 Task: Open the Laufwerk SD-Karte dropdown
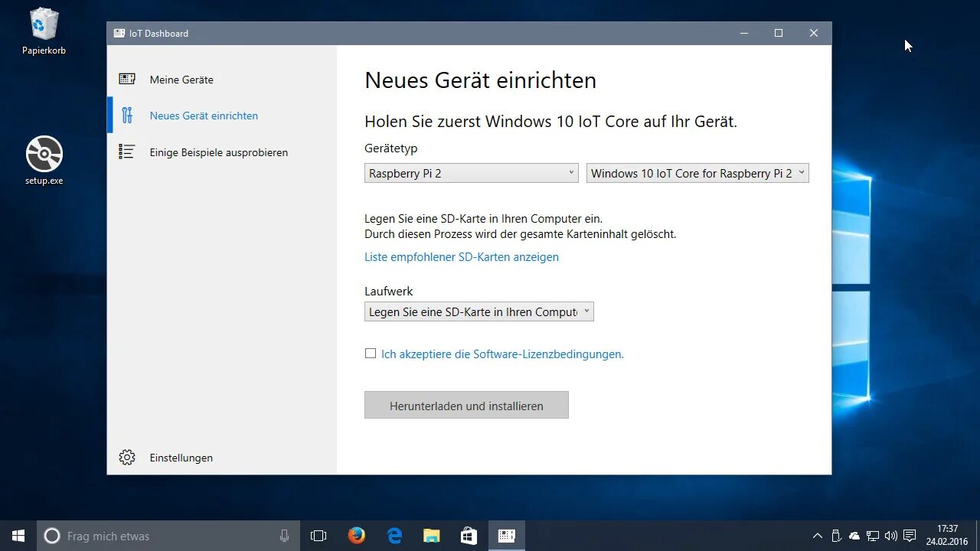click(479, 311)
